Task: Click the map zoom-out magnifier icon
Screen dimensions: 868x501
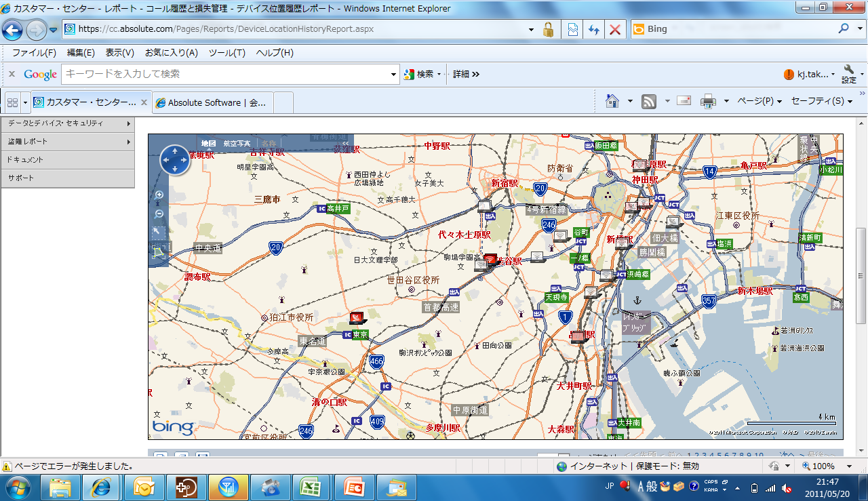Action: point(159,214)
